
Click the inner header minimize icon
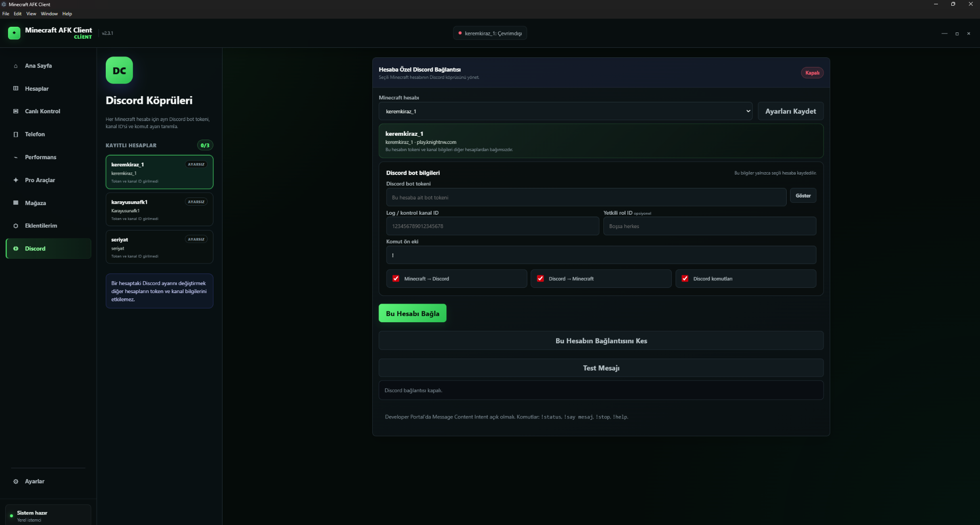click(945, 33)
